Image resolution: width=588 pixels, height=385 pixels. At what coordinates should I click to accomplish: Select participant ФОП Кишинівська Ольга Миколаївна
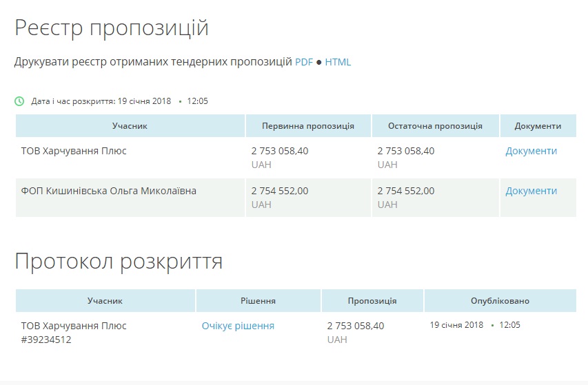109,191
